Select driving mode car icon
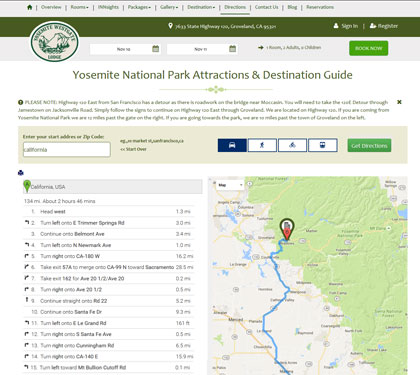This screenshot has height=375, width=420. pyautogui.click(x=232, y=145)
